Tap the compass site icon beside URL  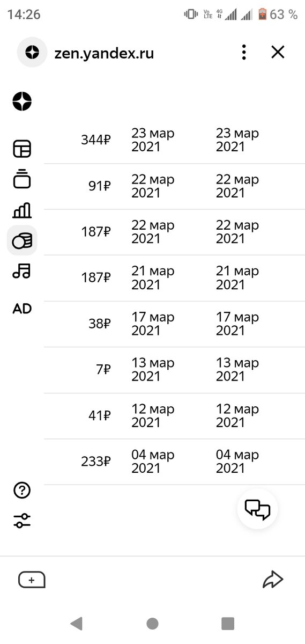coord(32,52)
